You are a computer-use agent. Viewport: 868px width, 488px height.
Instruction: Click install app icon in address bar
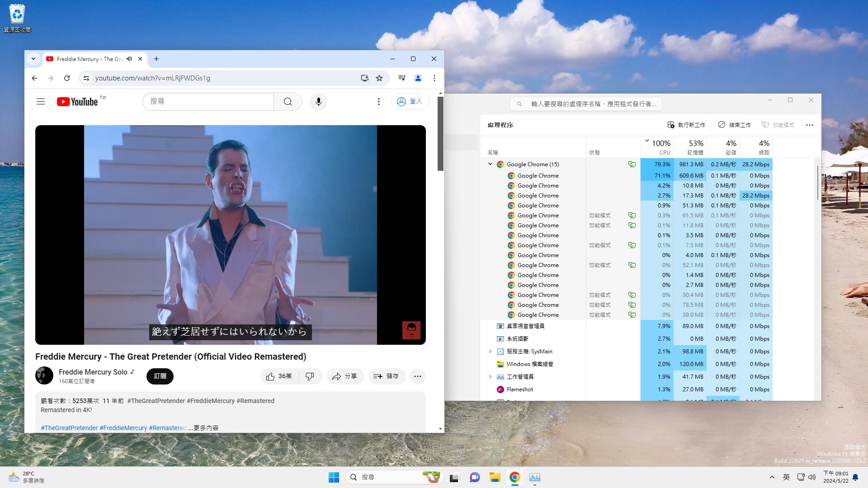point(364,78)
